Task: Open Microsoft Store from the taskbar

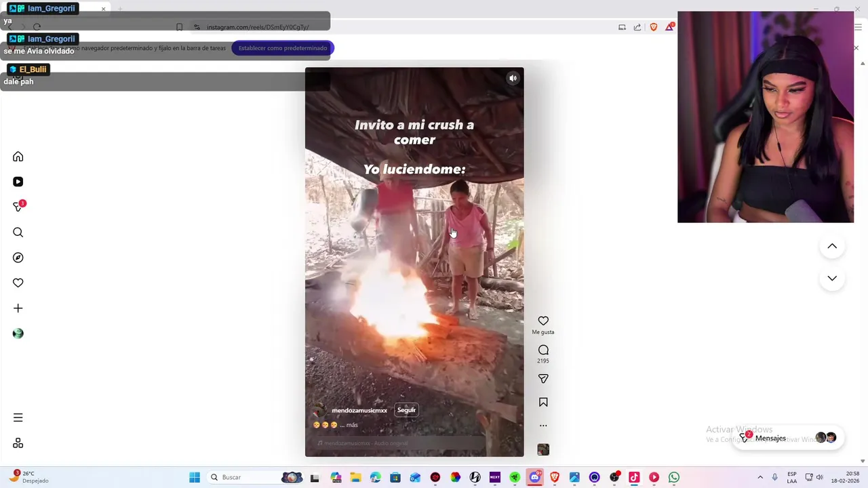Action: [395, 477]
